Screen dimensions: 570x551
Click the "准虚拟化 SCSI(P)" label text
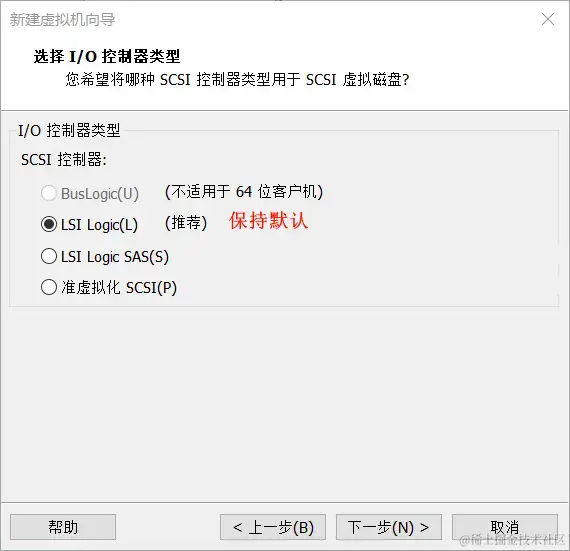pos(119,287)
